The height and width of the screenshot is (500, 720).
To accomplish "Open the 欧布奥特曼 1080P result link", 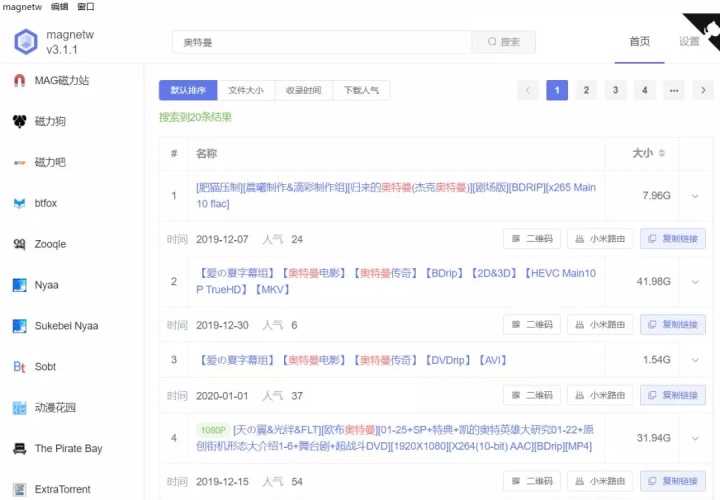I will tap(396, 438).
